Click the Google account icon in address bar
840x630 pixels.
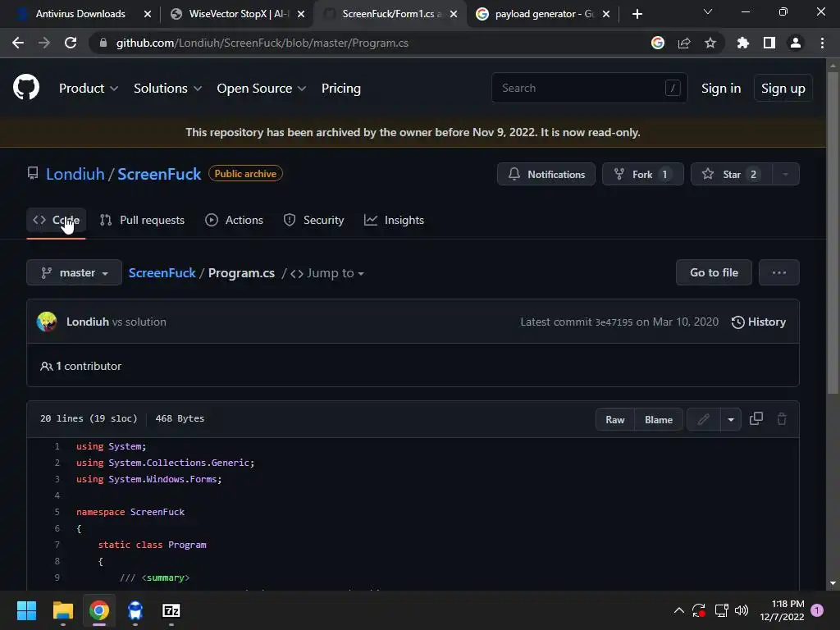pyautogui.click(x=658, y=43)
